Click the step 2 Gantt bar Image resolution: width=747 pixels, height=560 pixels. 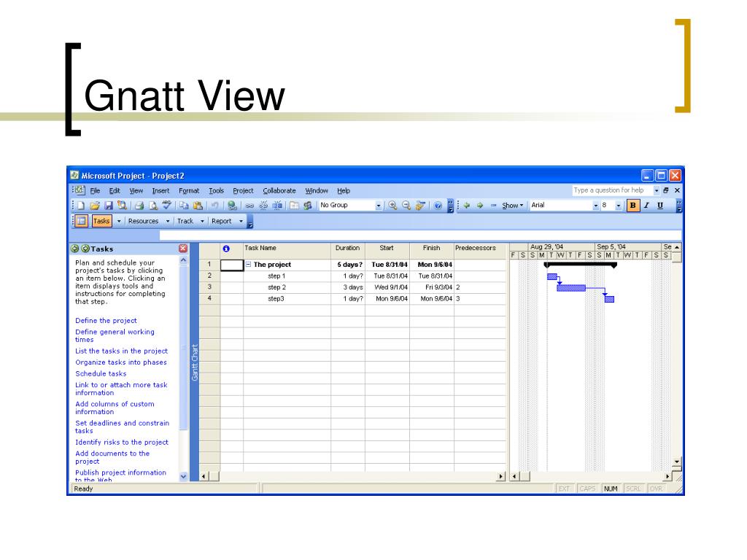click(x=570, y=287)
